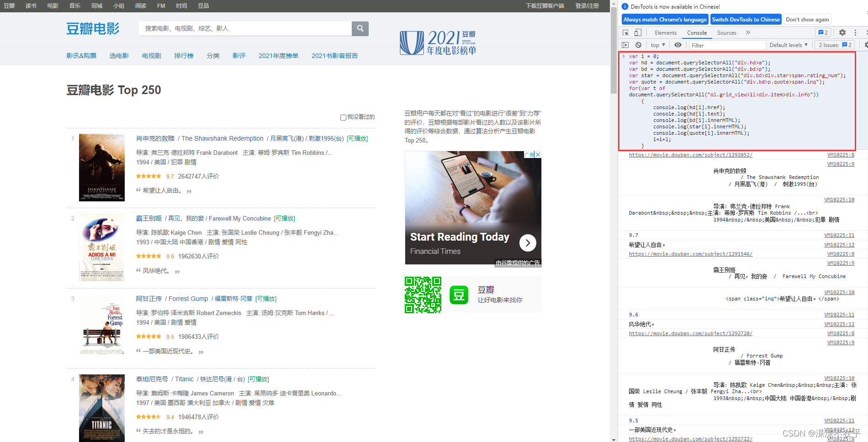
Task: Expand more DevTools tabs with the chevron
Action: pyautogui.click(x=748, y=32)
